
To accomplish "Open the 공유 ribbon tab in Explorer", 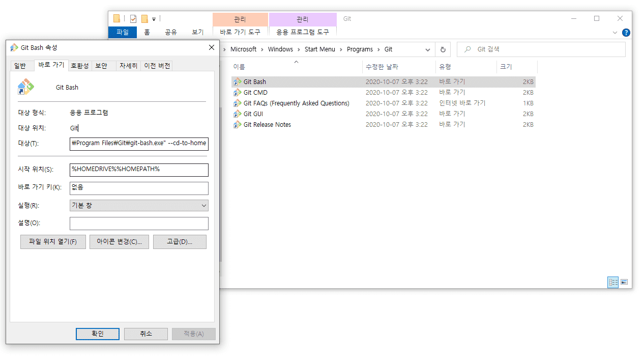I will coord(171,32).
